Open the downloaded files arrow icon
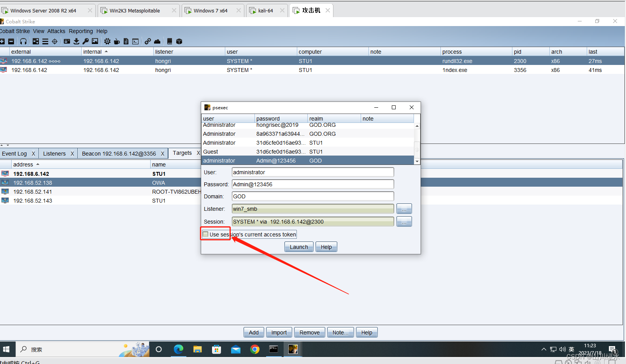This screenshot has height=364, width=626. pos(76,41)
